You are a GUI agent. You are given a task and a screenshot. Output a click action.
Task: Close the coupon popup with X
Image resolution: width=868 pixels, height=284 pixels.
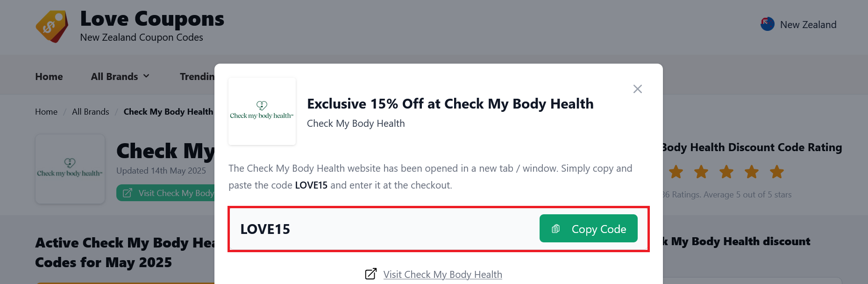[x=637, y=89]
